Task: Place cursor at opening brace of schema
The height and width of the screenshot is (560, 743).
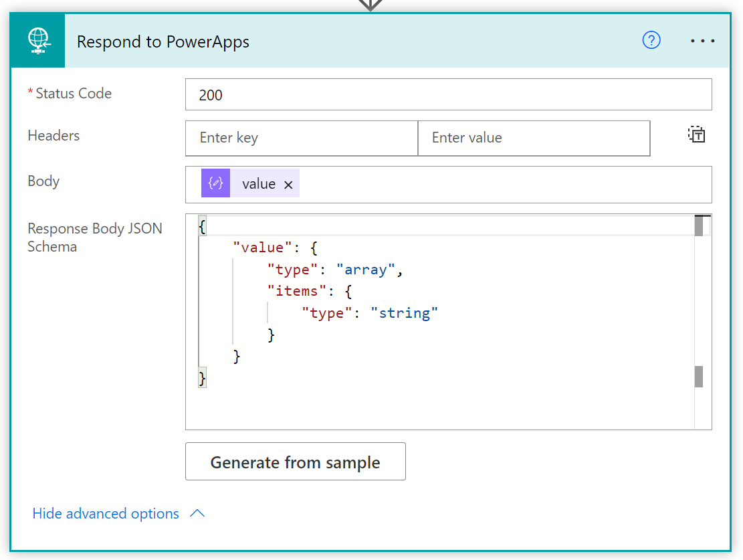Action: tap(203, 226)
